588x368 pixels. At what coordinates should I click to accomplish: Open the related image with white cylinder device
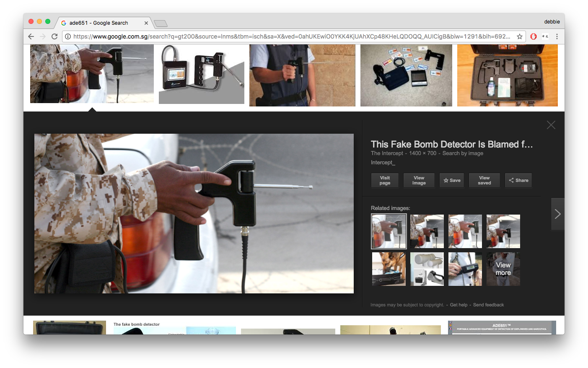coord(427,269)
